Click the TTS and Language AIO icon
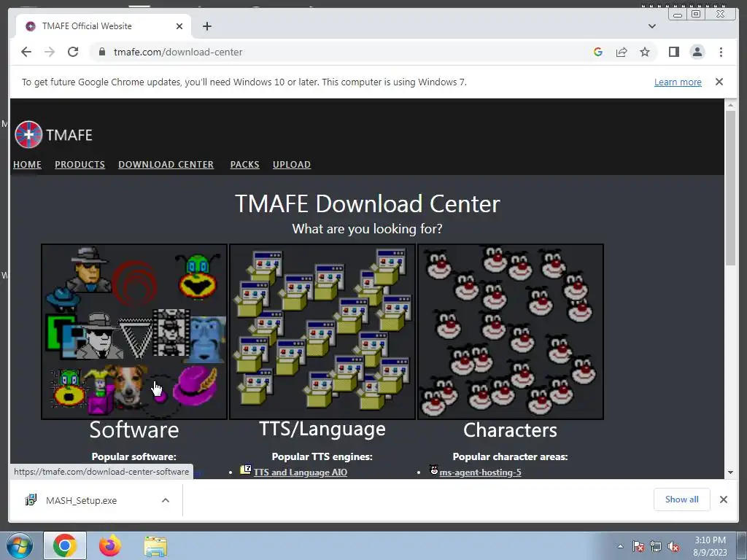Screen dimensions: 747x560 pos(245,470)
